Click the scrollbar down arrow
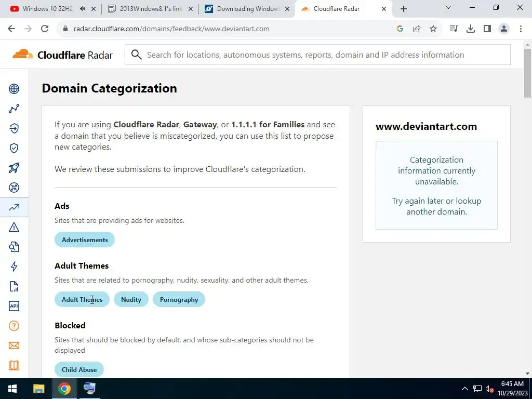The image size is (532, 399). pos(528,374)
